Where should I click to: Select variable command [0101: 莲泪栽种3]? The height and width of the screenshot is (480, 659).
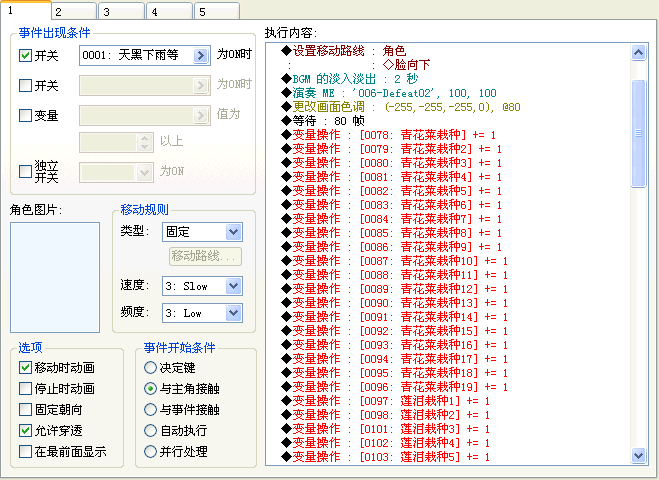pos(386,429)
